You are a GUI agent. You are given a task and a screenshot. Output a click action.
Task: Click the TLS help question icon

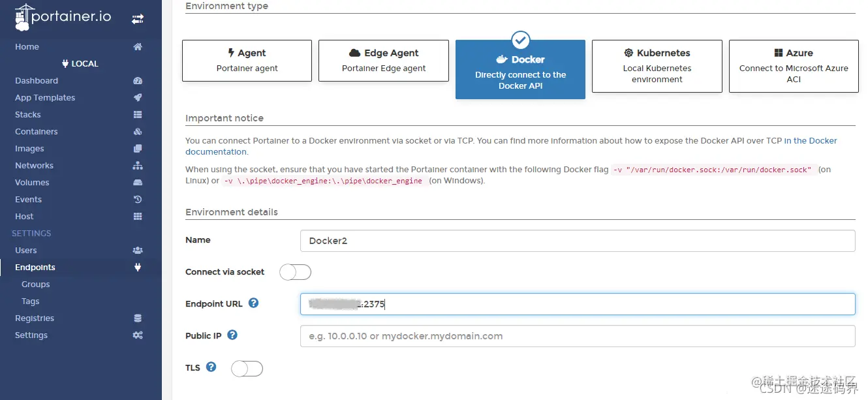pyautogui.click(x=211, y=367)
